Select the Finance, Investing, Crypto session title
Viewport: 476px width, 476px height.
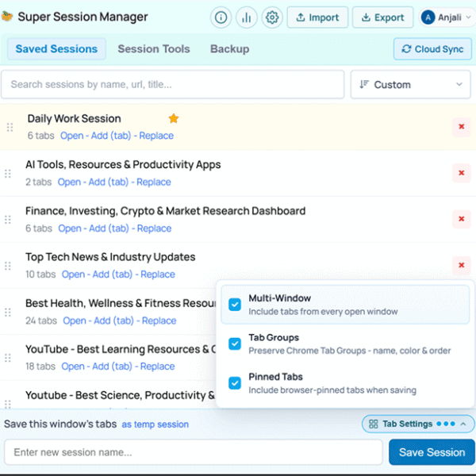point(166,211)
